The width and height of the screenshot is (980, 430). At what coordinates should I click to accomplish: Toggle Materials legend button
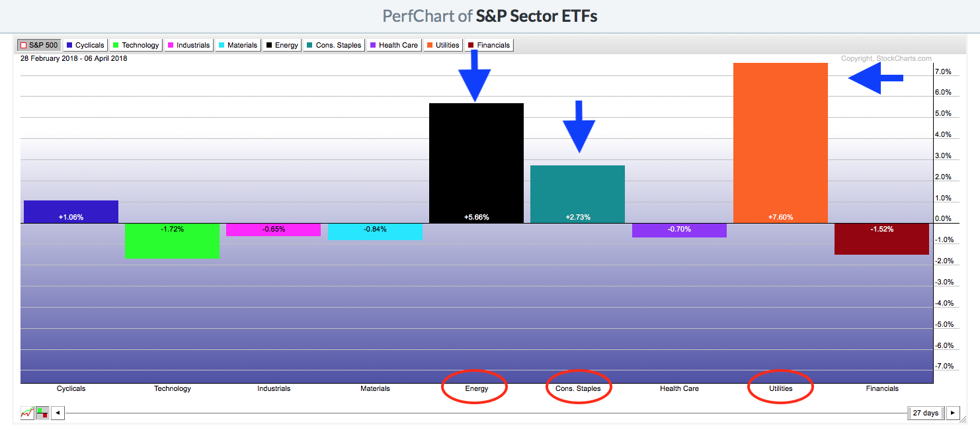click(x=238, y=45)
